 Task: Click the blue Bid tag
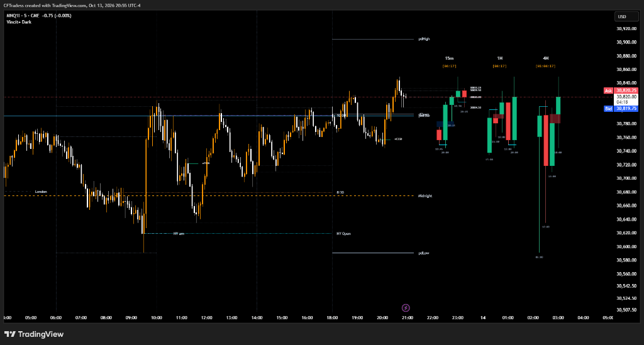[608, 109]
